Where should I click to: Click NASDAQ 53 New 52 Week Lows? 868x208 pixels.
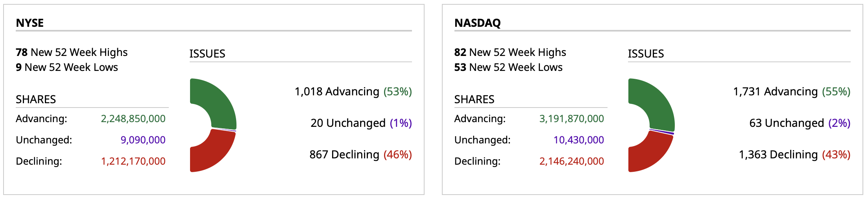pos(508,67)
